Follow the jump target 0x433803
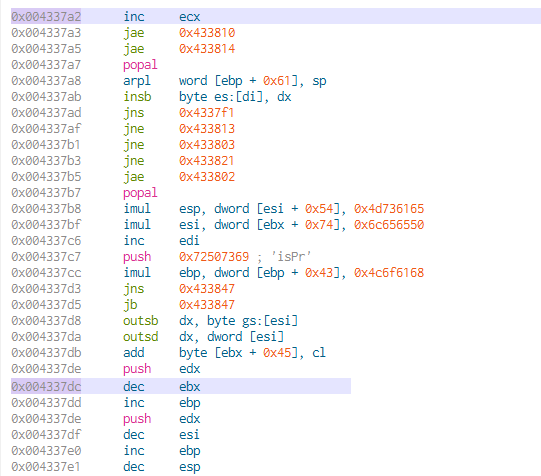Screen dimensions: 541x476 (207, 145)
